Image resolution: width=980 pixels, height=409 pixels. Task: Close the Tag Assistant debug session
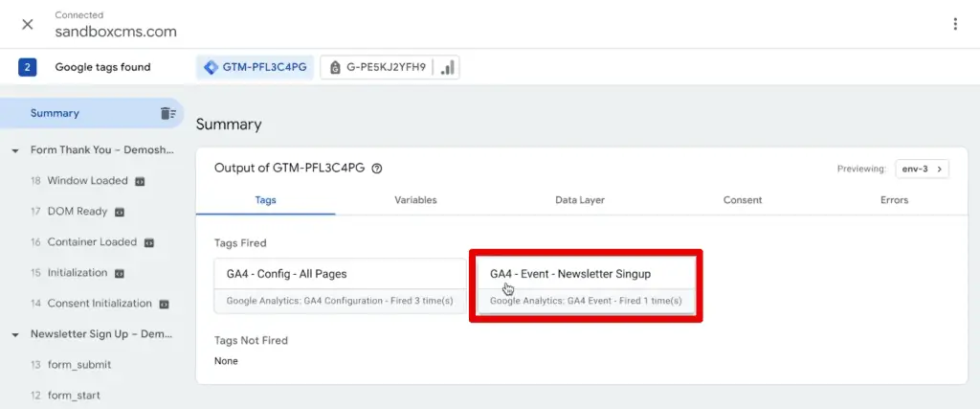tap(28, 24)
